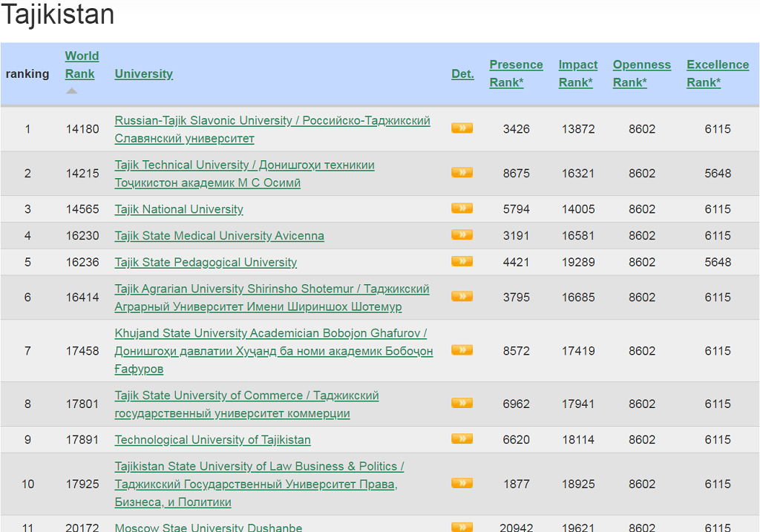Open Tajik National University link

click(x=179, y=209)
